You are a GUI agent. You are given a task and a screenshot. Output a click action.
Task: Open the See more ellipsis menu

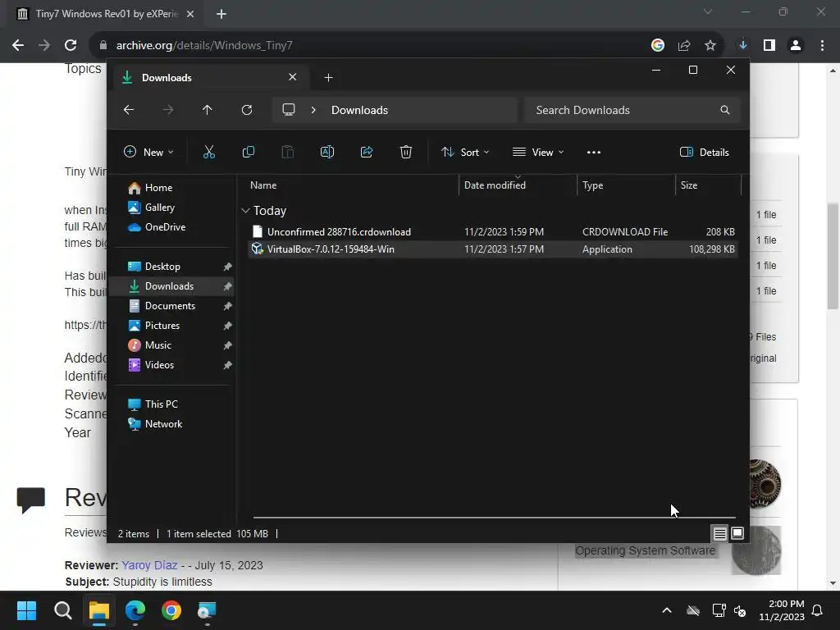(594, 152)
